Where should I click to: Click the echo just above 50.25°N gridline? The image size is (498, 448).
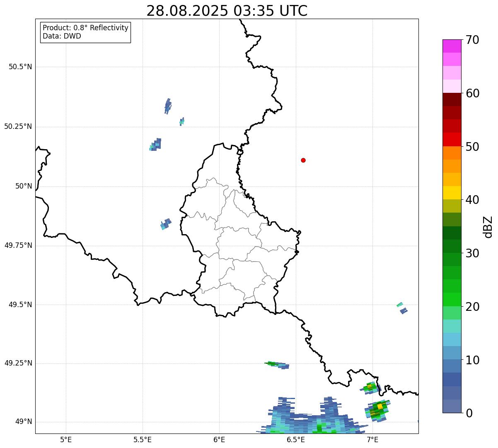(x=181, y=121)
